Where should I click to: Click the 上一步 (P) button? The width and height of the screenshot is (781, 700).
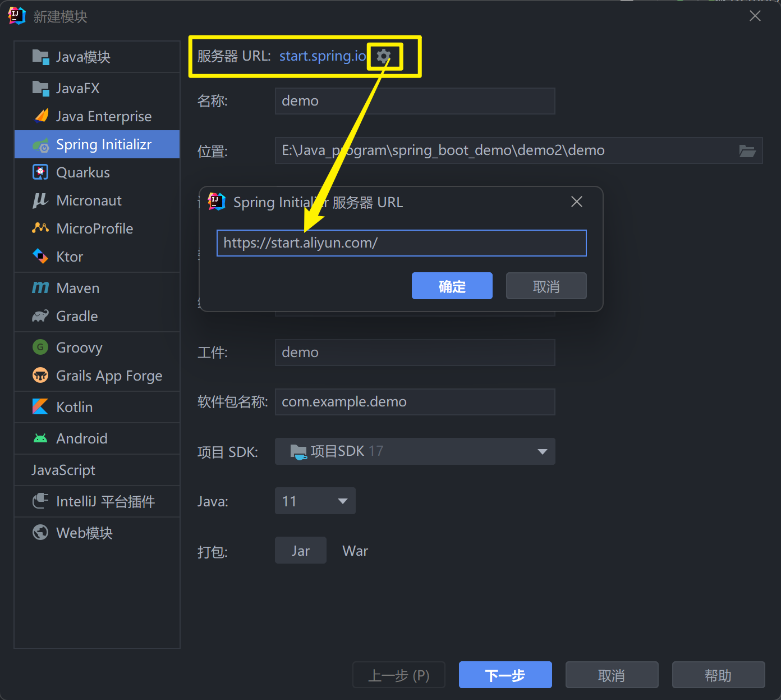click(x=399, y=675)
